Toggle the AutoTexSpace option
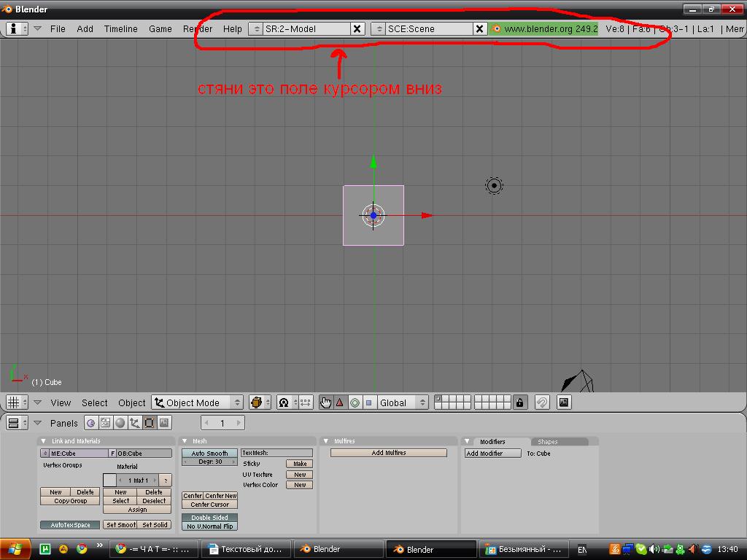This screenshot has height=560, width=747. tap(69, 524)
